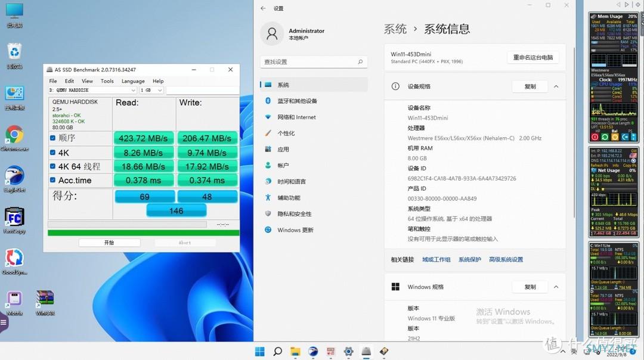Open the This PC desktop icon
The width and height of the screenshot is (644, 360).
pyautogui.click(x=14, y=15)
